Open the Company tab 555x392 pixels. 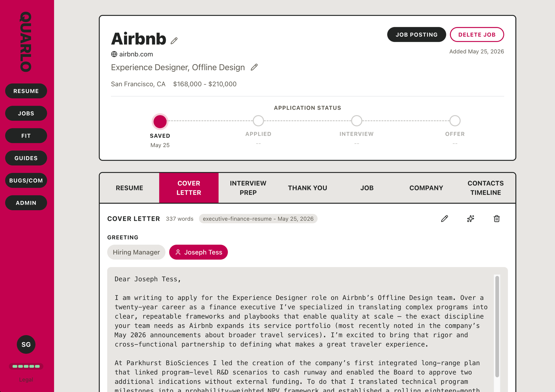[426, 188]
